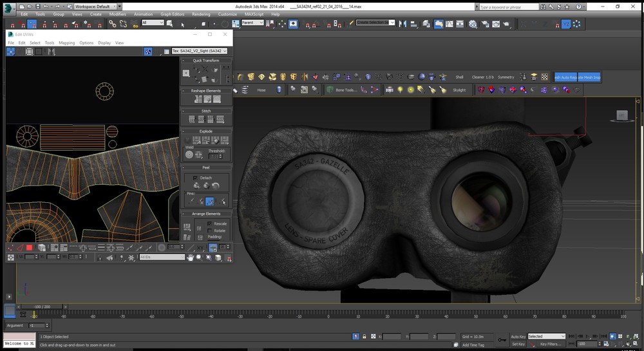Open the texture SA342_V2_Sight dropdown
Image resolution: width=644 pixels, height=351 pixels.
tap(200, 51)
